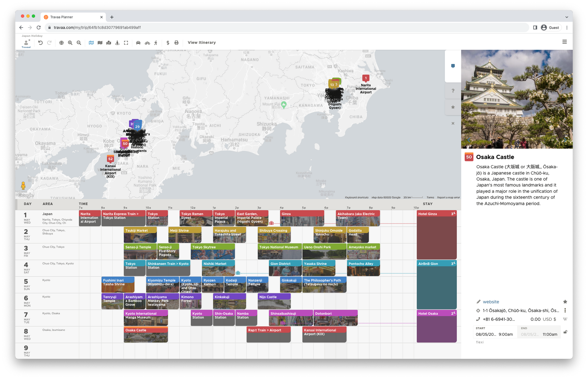Click the Osaka Castle photo

pyautogui.click(x=517, y=99)
